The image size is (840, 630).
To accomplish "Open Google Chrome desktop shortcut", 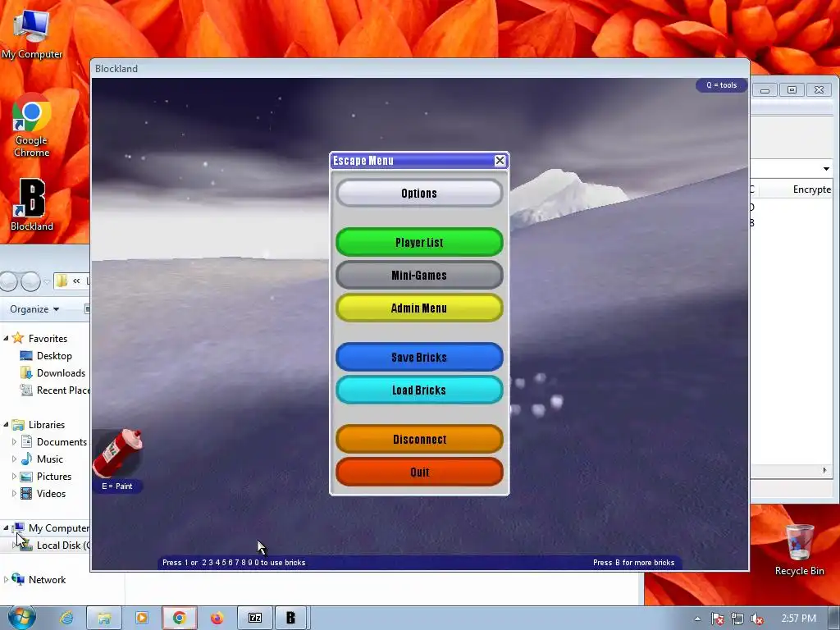I will pyautogui.click(x=32, y=126).
